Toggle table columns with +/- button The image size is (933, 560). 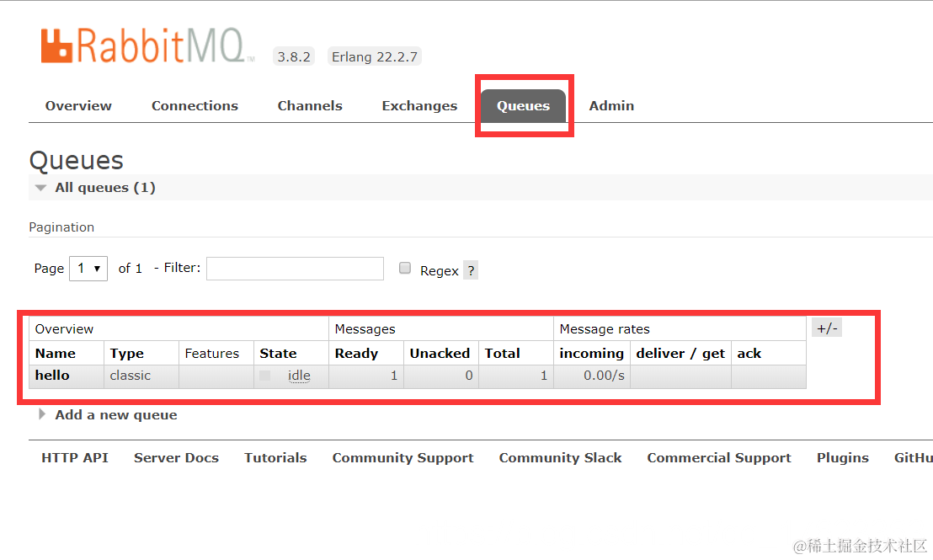(x=827, y=328)
